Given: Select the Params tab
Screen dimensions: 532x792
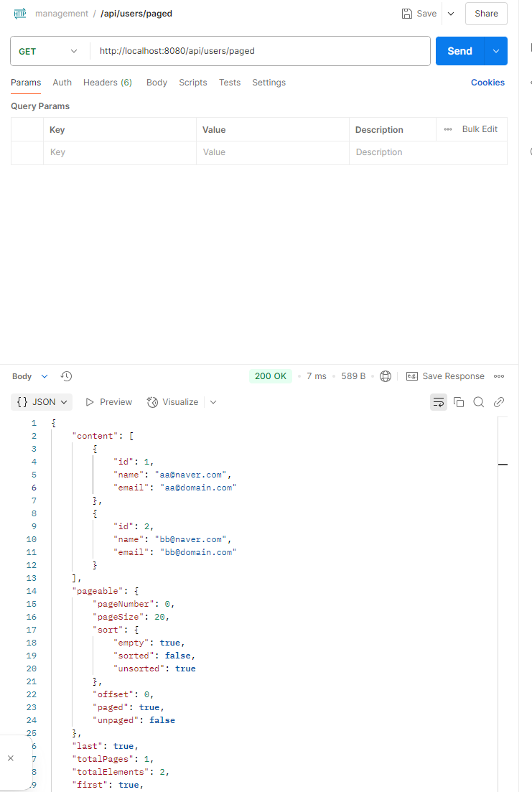Looking at the screenshot, I should click(x=26, y=83).
